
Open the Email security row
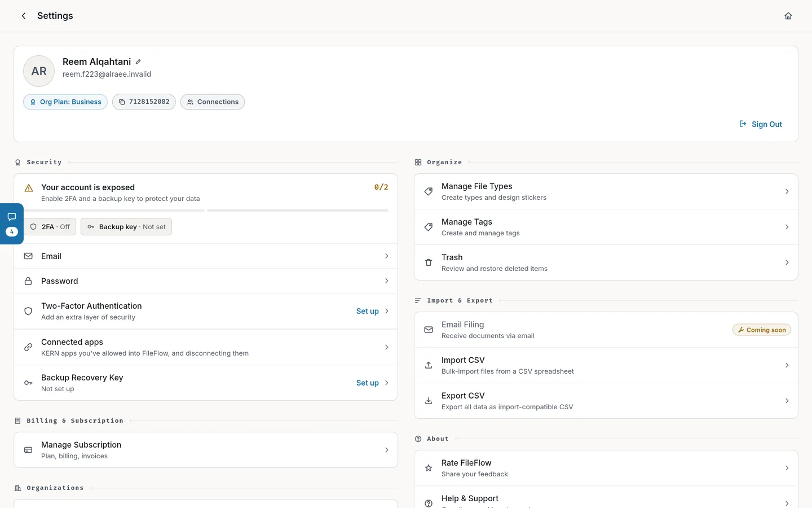click(x=206, y=256)
